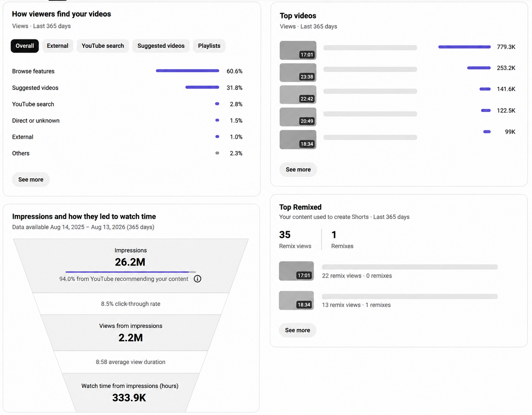Click the Browse features percentage bar

187,71
